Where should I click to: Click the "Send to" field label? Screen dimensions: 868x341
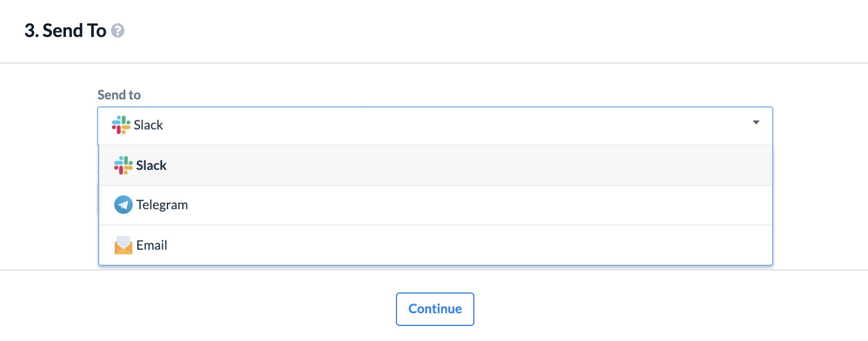(x=119, y=95)
